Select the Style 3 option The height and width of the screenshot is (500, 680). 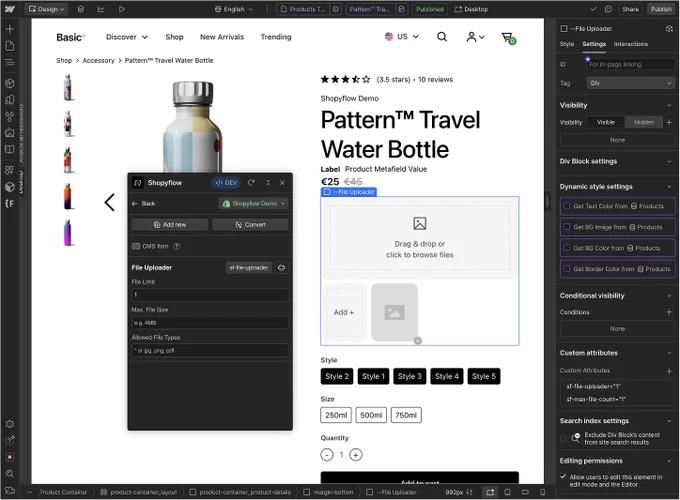[409, 376]
